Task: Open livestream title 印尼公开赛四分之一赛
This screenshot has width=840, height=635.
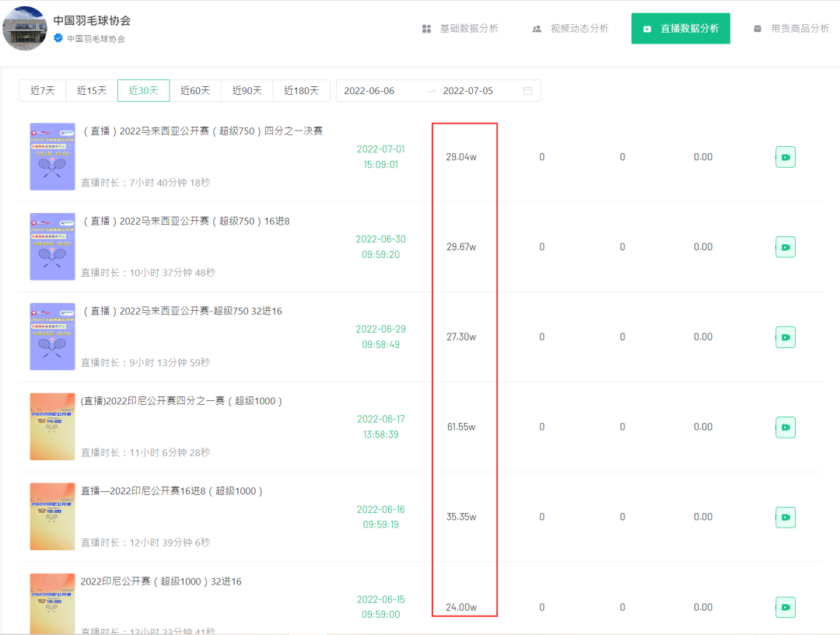Action: 181,400
